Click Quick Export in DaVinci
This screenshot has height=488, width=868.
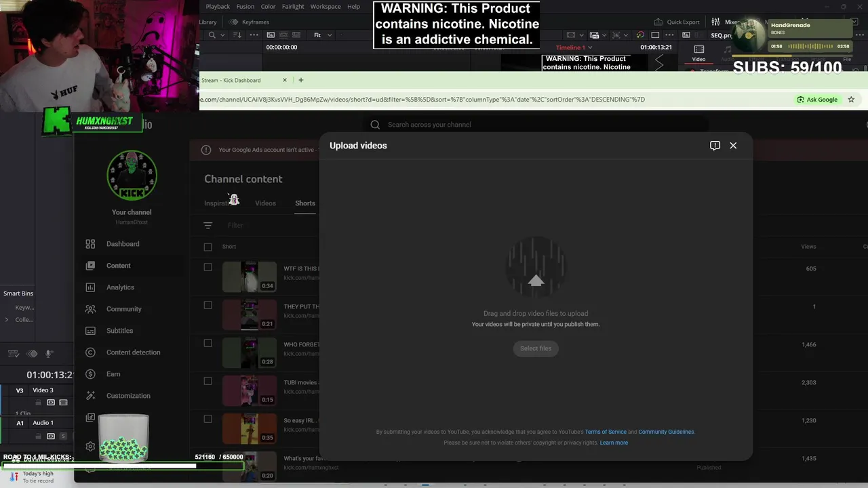[676, 22]
